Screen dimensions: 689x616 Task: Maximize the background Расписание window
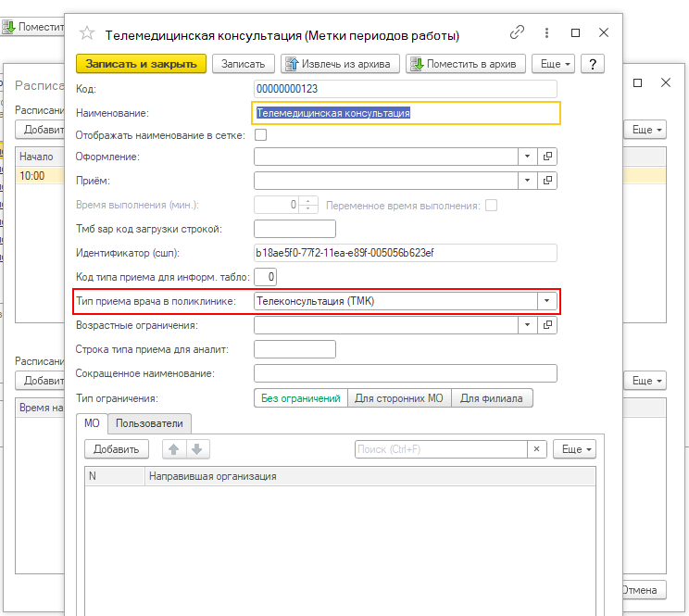coord(637,82)
